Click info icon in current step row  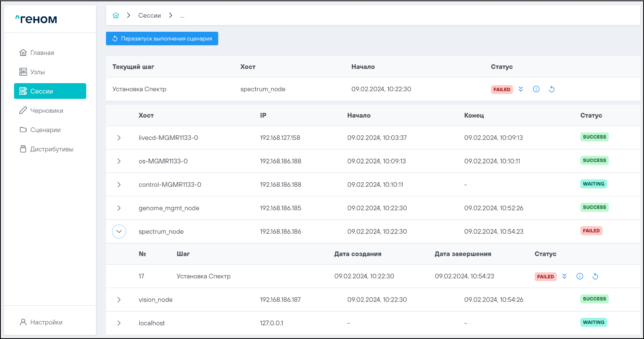click(x=536, y=89)
